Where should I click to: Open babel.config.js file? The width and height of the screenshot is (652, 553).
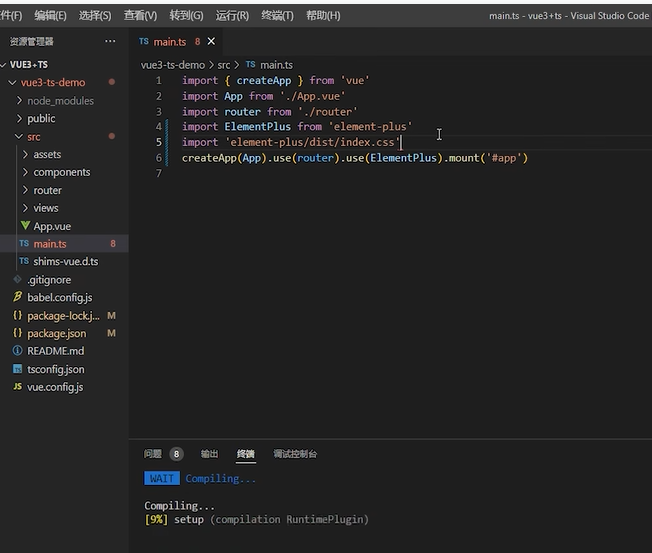tap(59, 298)
